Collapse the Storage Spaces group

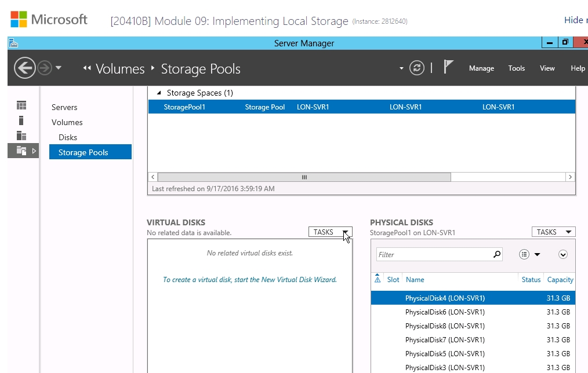point(159,93)
